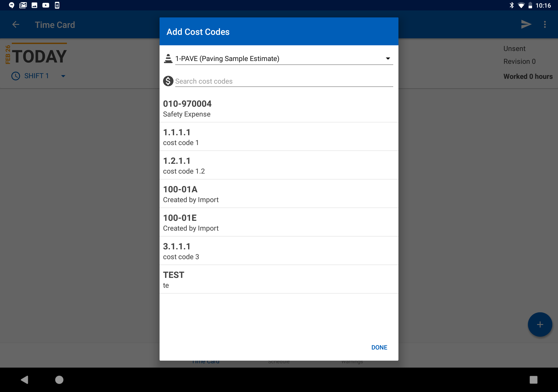Tap the send time card (paper plane) icon
This screenshot has height=392, width=558.
coord(526,24)
